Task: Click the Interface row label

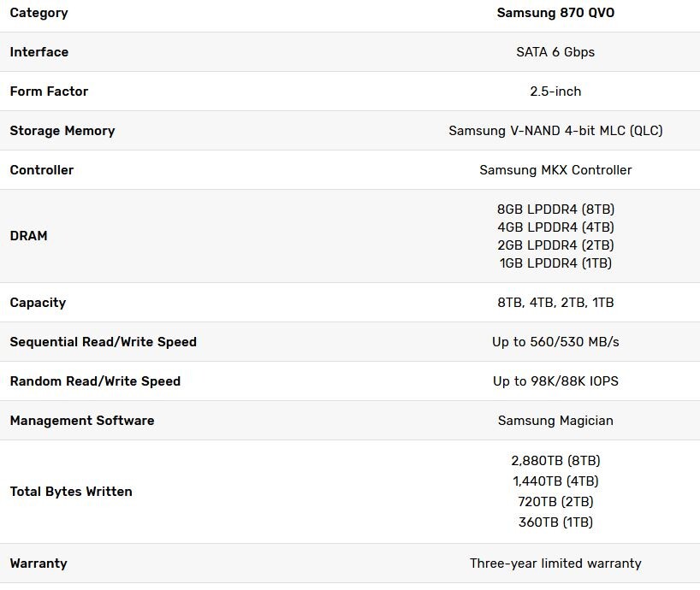Action: coord(39,52)
